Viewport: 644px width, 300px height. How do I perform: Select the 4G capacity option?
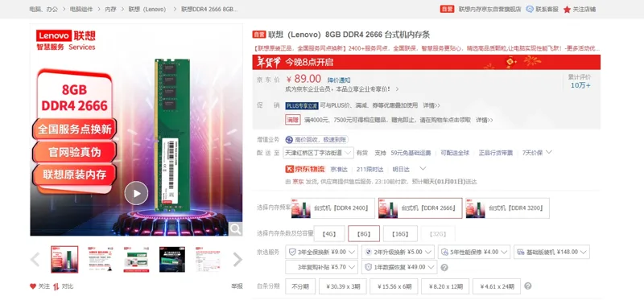[x=329, y=233]
